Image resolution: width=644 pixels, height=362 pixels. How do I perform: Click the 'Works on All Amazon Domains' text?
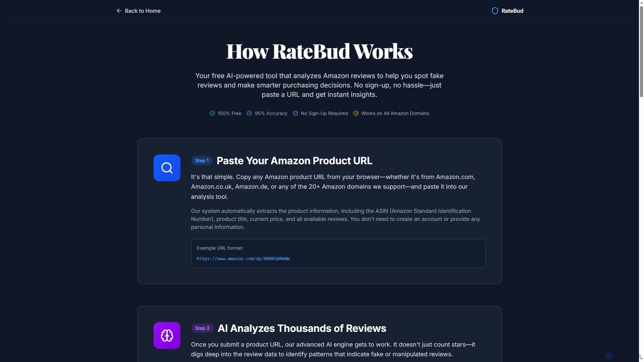[395, 113]
